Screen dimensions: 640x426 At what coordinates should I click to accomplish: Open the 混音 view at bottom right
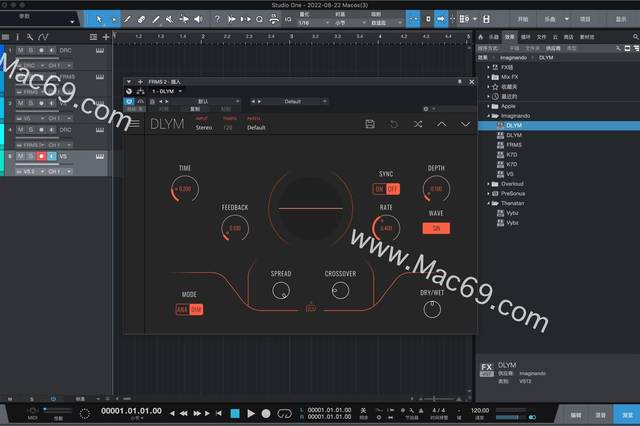[600, 415]
